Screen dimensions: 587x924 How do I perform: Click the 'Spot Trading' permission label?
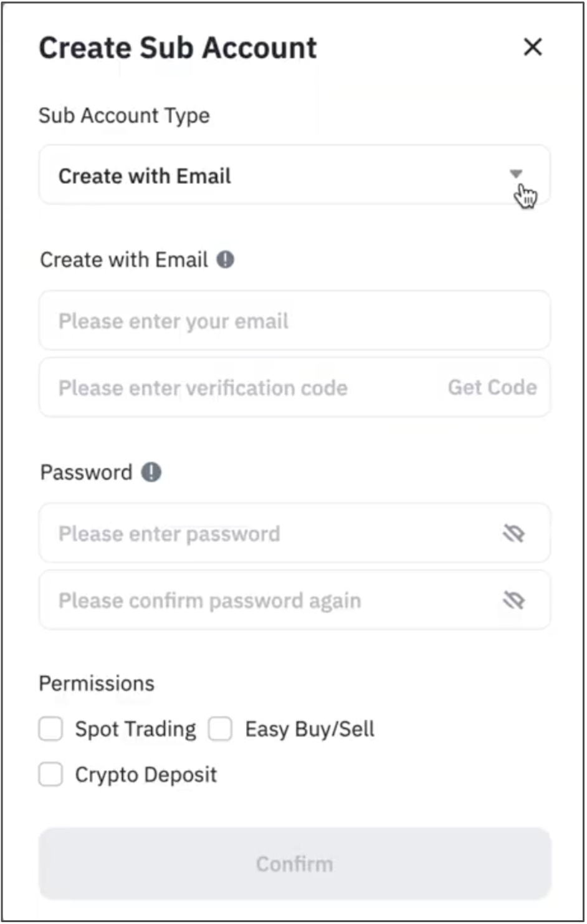click(135, 729)
